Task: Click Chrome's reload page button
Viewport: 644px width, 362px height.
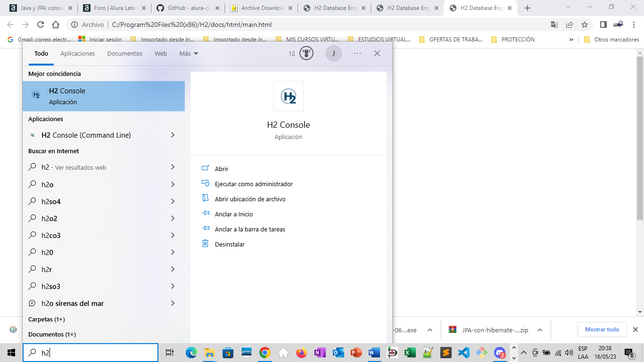Action: [x=41, y=25]
